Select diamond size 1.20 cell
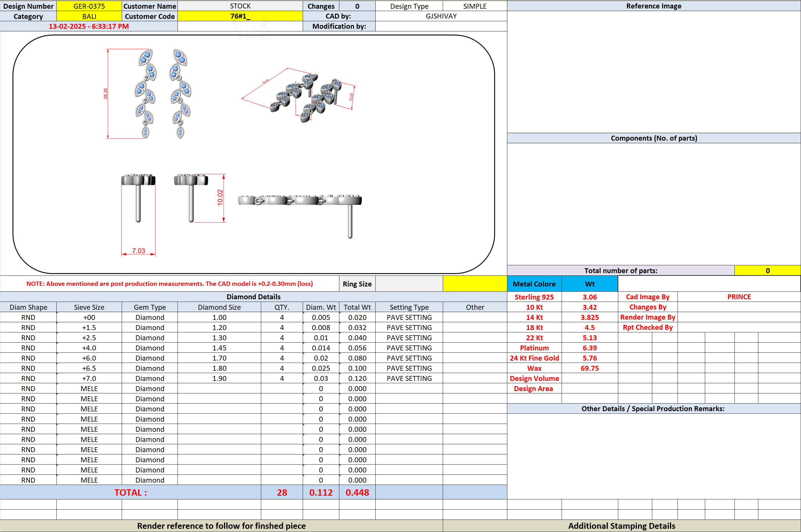The width and height of the screenshot is (801, 532). (219, 327)
